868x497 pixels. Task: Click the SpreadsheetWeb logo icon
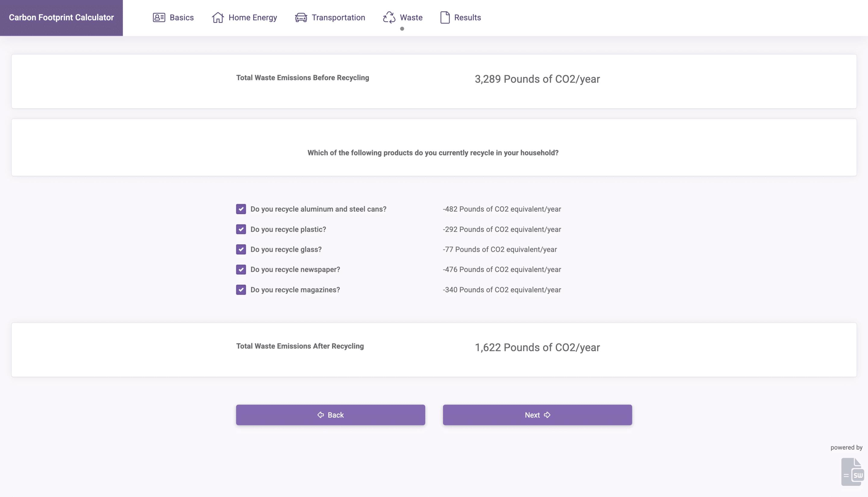click(852, 472)
